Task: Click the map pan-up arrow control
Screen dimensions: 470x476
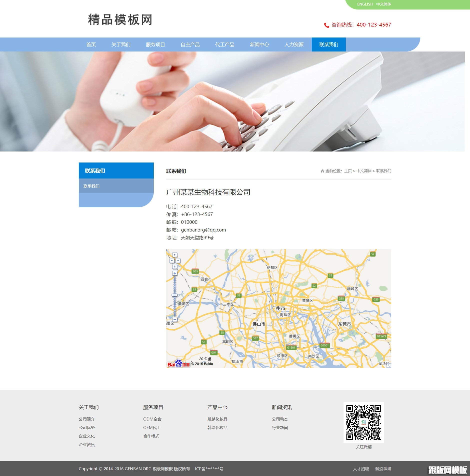Action: [x=175, y=255]
